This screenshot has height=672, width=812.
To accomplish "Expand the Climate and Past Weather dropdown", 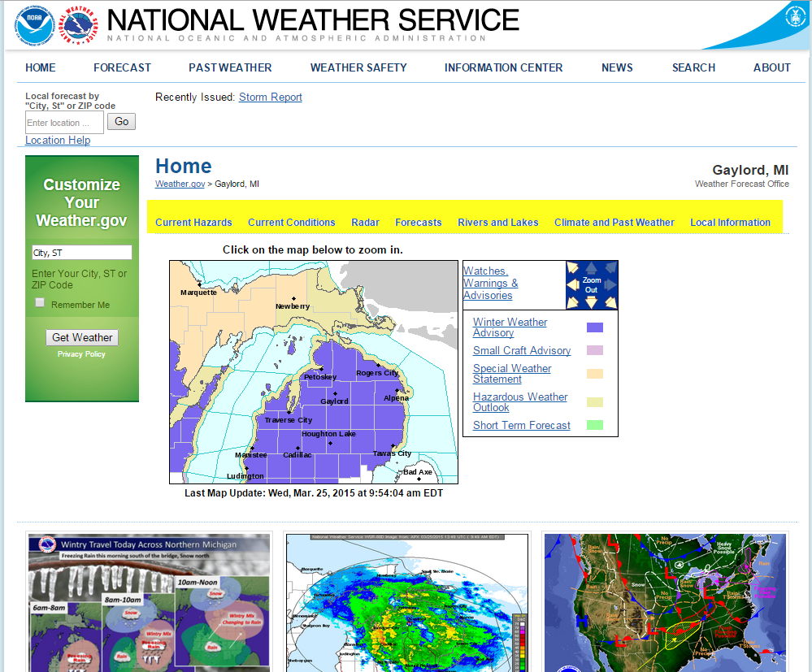I will (x=614, y=222).
